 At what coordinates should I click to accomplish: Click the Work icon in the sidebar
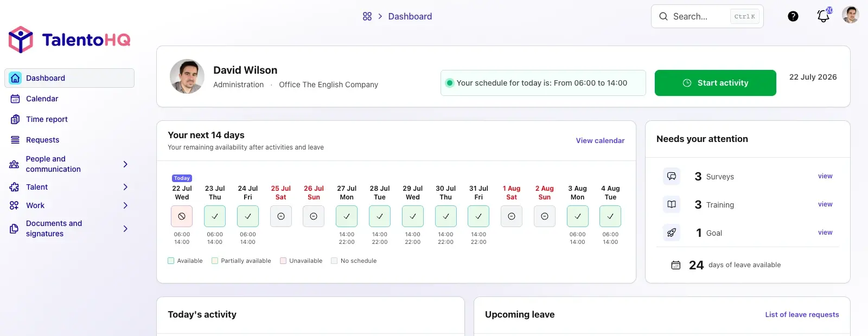coord(14,205)
